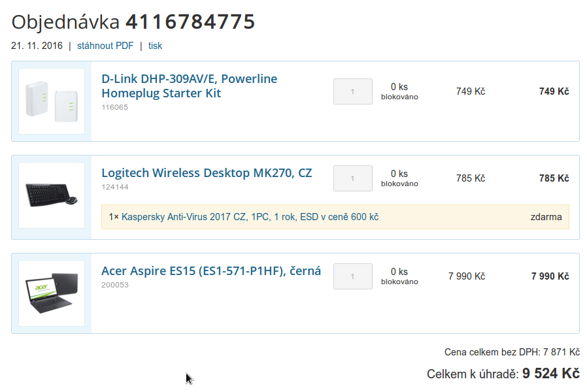The width and height of the screenshot is (587, 392).
Task: Click the Logitech product code 124144
Action: 114,187
